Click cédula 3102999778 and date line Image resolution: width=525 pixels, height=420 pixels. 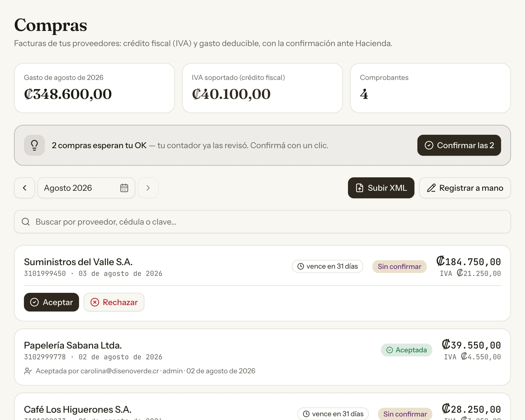(93, 357)
